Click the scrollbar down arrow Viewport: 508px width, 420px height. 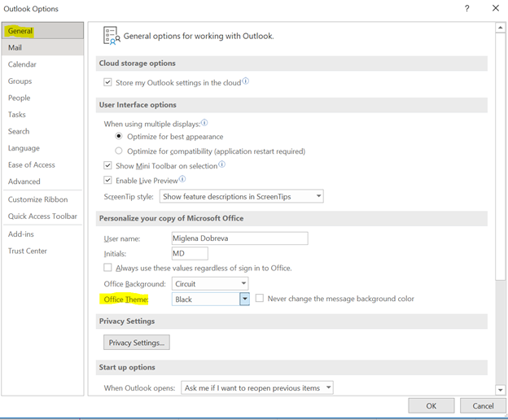[x=500, y=390]
